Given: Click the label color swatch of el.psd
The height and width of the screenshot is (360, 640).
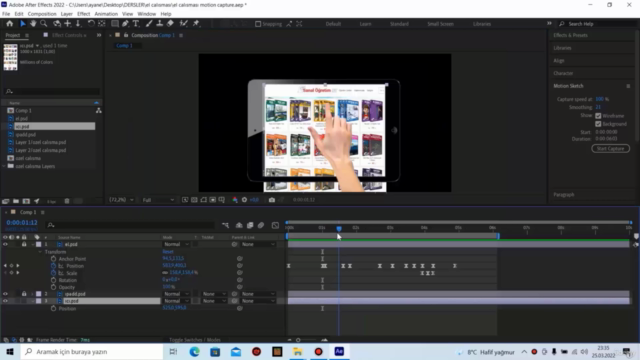Looking at the screenshot, I should tap(39, 244).
